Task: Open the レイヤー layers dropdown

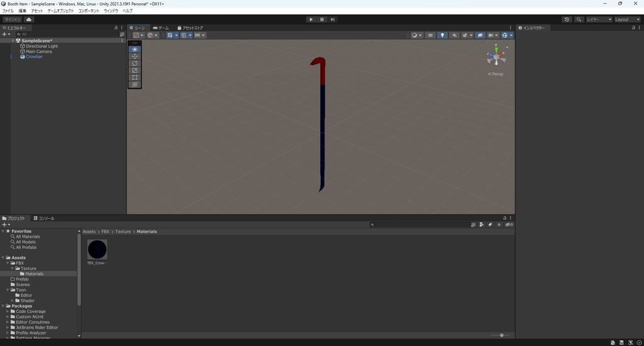Action: pos(599,20)
